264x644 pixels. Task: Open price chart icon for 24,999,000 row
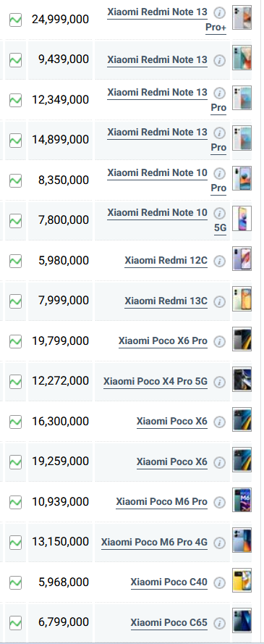click(x=16, y=20)
